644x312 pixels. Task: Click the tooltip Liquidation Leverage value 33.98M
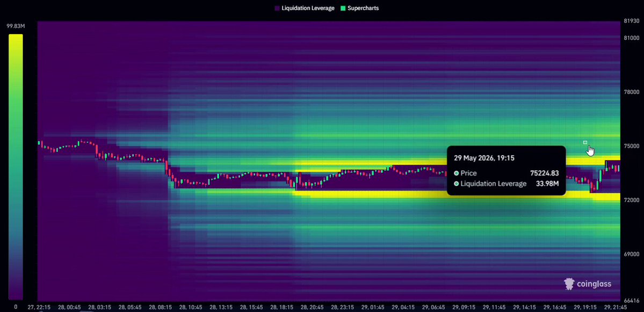point(547,184)
